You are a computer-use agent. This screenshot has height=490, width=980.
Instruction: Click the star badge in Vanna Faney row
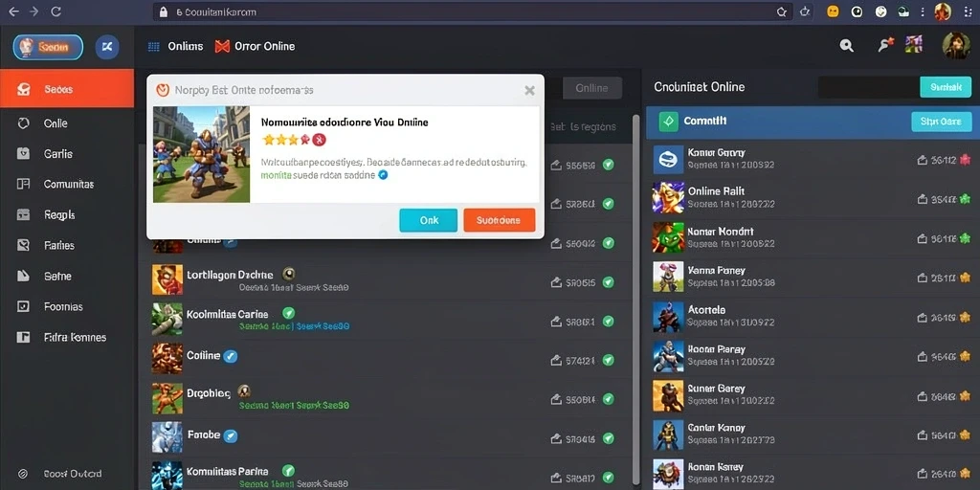965,278
